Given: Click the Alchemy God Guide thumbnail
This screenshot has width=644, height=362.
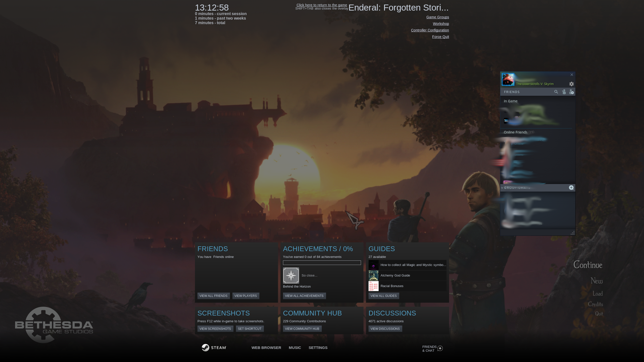Looking at the screenshot, I should point(374,275).
